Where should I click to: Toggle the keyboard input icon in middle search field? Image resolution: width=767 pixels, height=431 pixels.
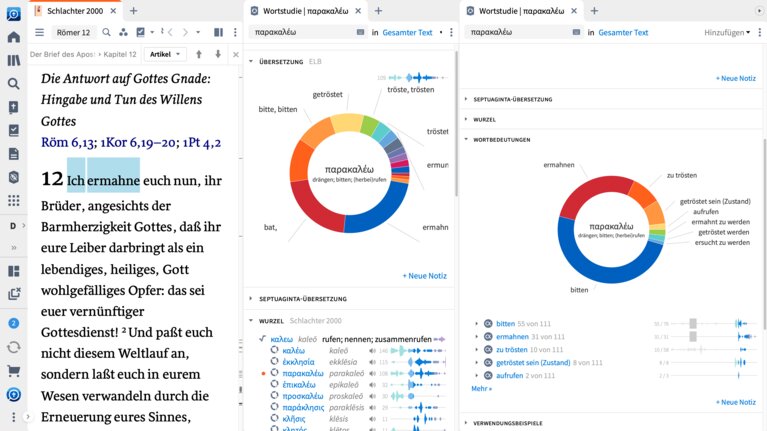coord(360,32)
